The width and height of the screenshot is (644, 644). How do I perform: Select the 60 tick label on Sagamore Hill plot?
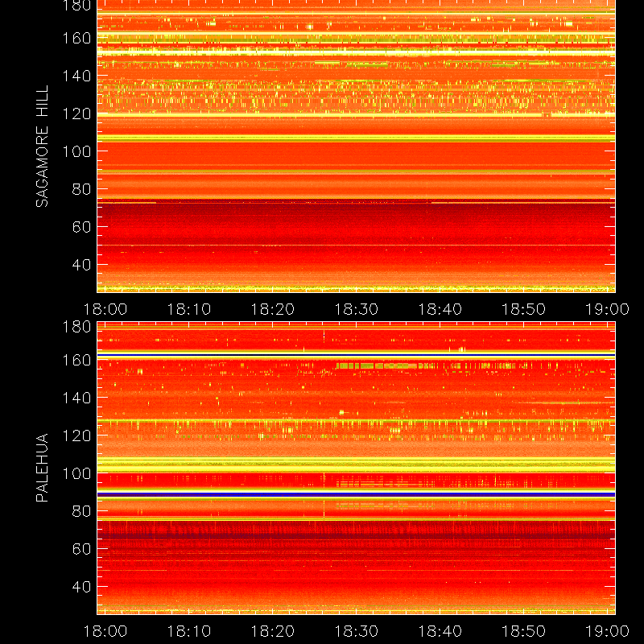coord(81,227)
